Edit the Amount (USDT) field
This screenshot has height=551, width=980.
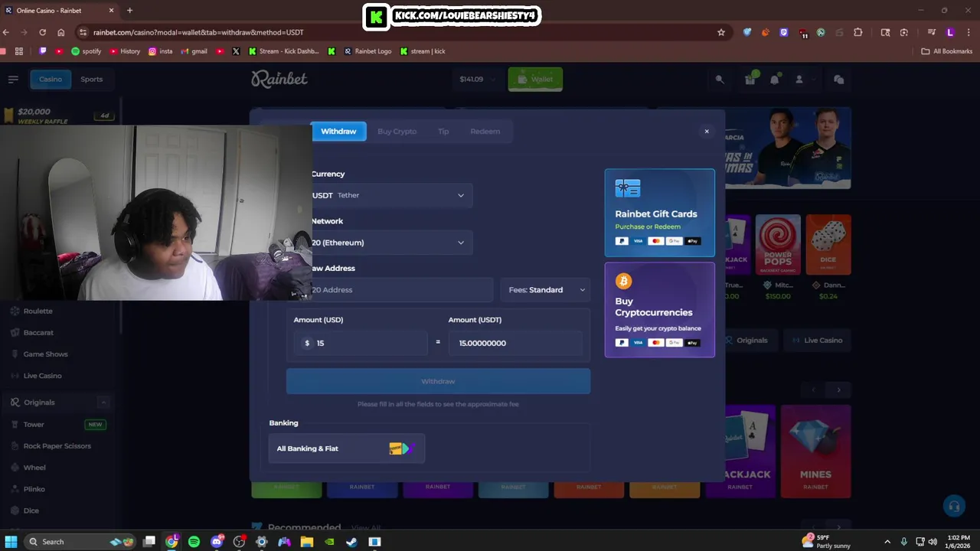[x=514, y=343]
